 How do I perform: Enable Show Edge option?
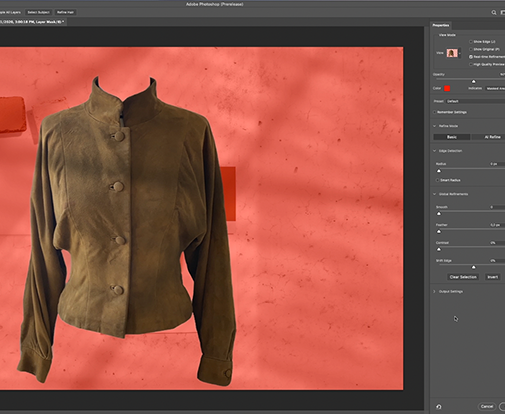[471, 42]
